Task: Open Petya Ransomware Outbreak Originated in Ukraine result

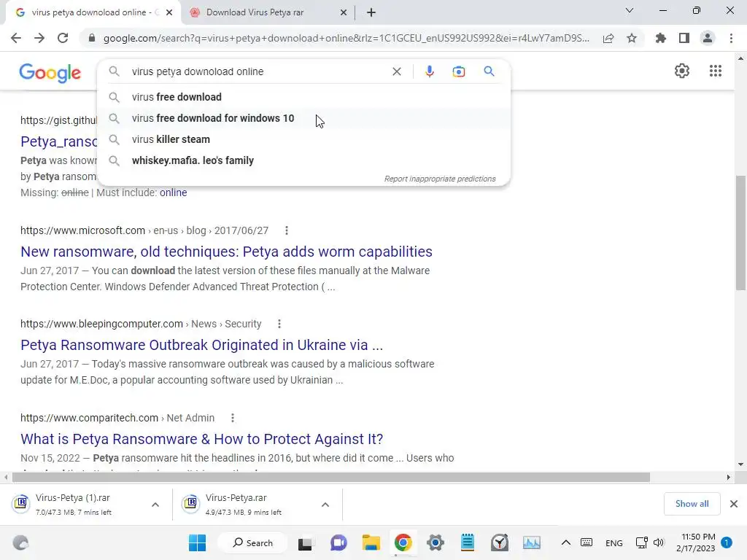Action: tap(201, 345)
